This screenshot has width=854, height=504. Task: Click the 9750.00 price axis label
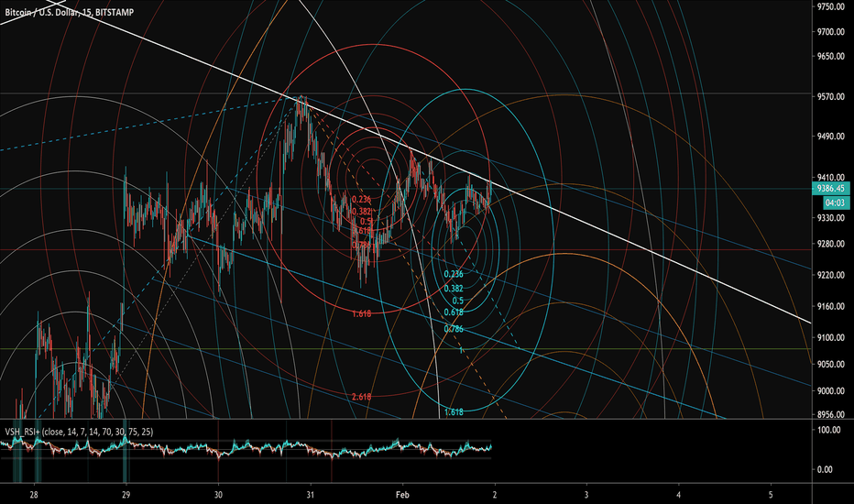pyautogui.click(x=831, y=6)
